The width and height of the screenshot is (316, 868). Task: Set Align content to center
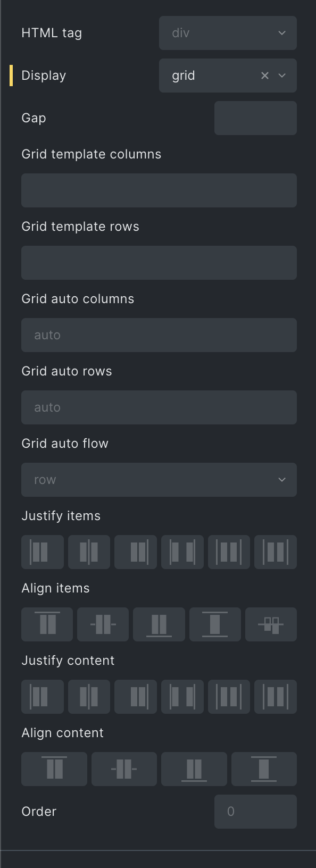(x=124, y=769)
